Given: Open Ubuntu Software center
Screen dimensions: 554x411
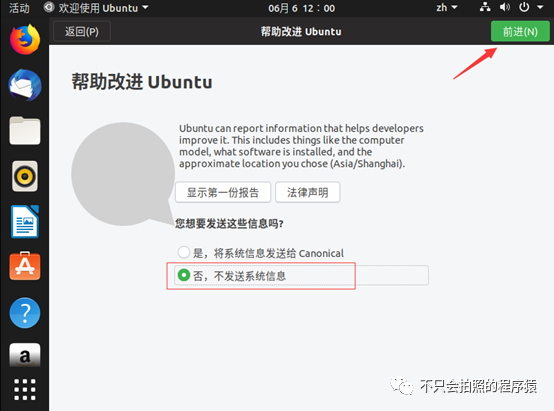Looking at the screenshot, I should click(x=25, y=266).
